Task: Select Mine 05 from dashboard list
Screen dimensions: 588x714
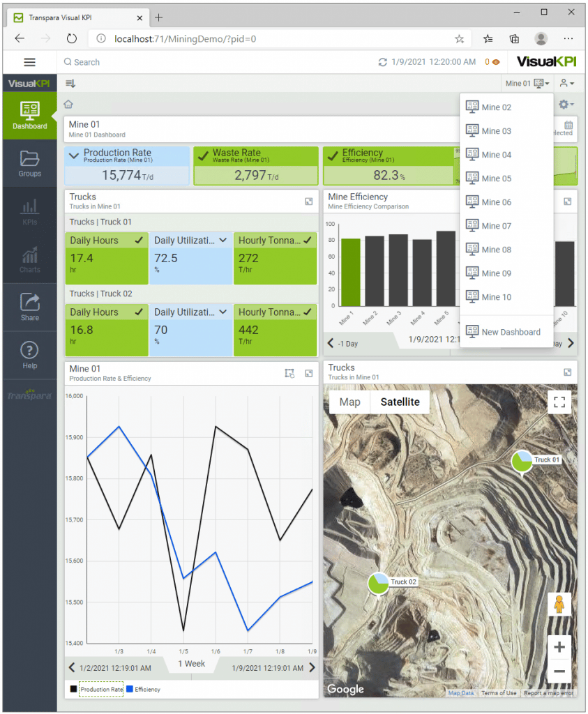Action: pyautogui.click(x=496, y=178)
